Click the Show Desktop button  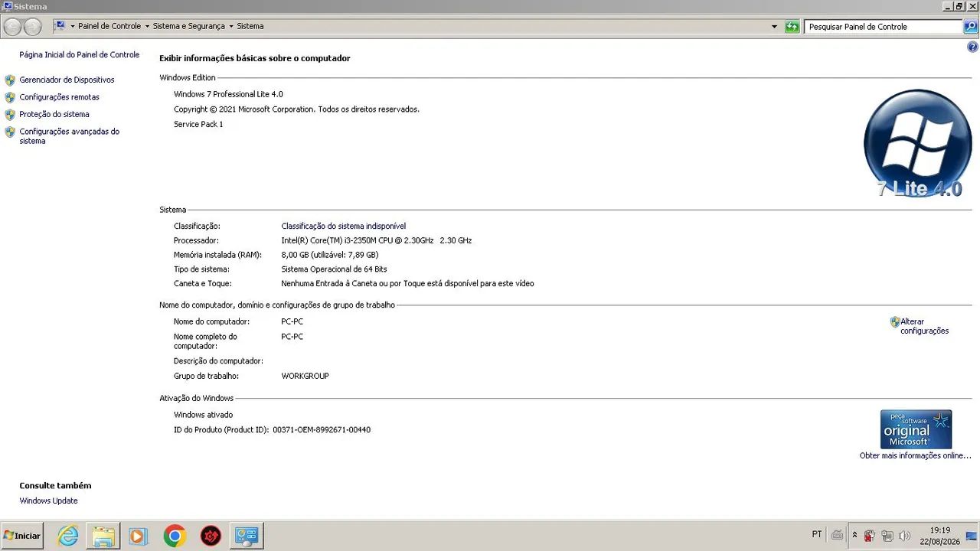point(972,535)
